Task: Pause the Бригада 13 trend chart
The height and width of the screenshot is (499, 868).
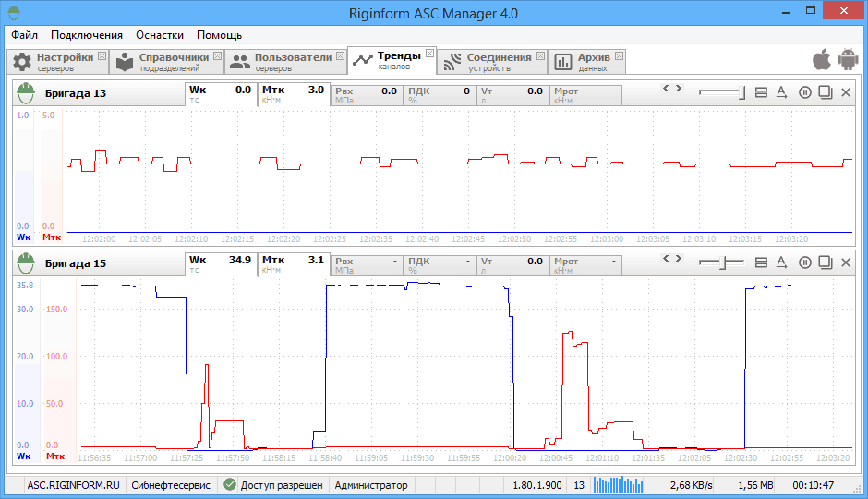Action: click(804, 92)
